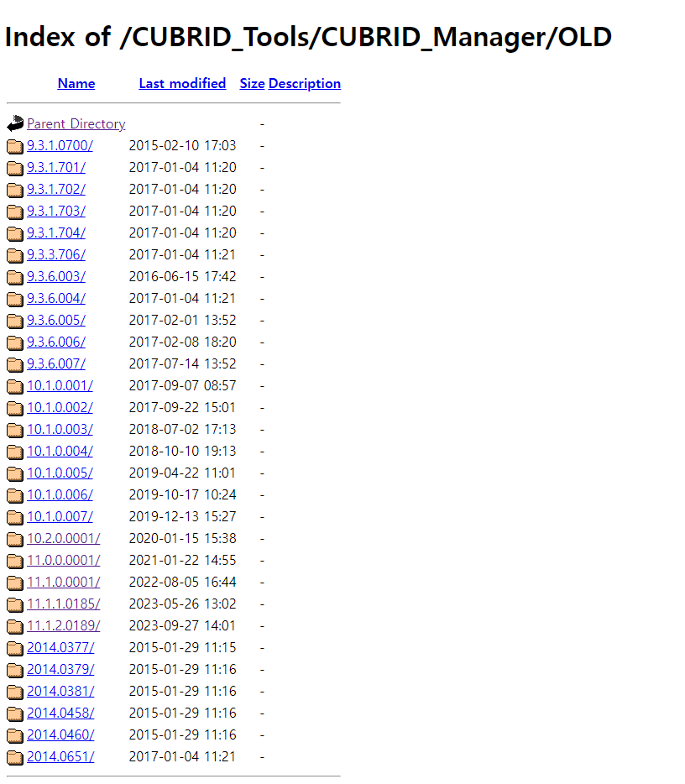Screen dimensions: 685x784
Task: Open the 2014.0377/ directory link
Action: 60,647
